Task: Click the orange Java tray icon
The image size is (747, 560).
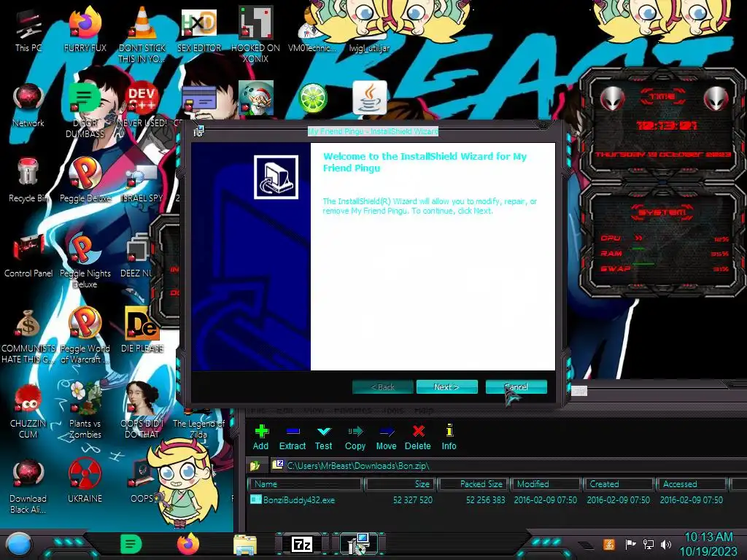Action: click(609, 544)
